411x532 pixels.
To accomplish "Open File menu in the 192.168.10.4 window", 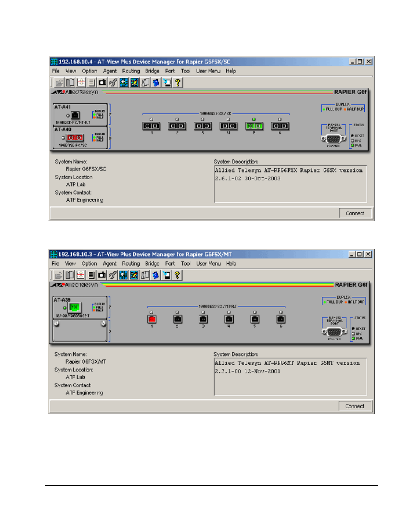I will click(x=56, y=71).
